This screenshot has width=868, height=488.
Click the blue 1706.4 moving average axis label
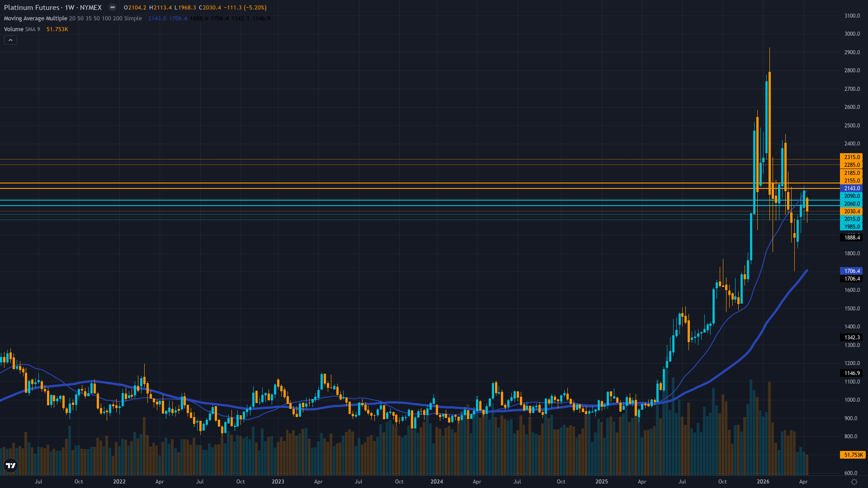click(x=852, y=271)
